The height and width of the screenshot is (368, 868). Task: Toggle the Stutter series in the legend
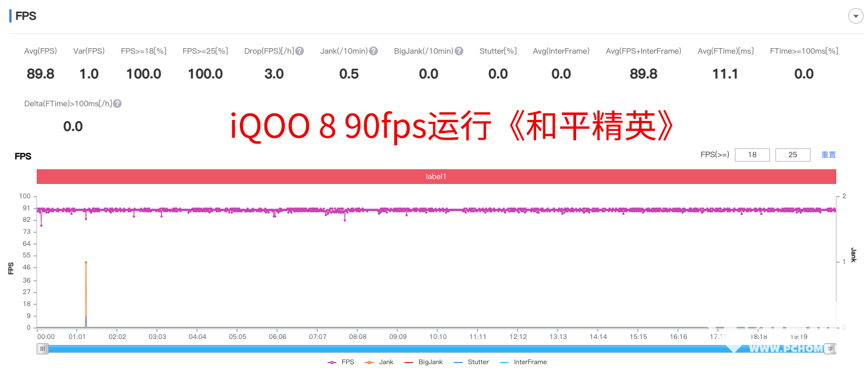(x=471, y=362)
